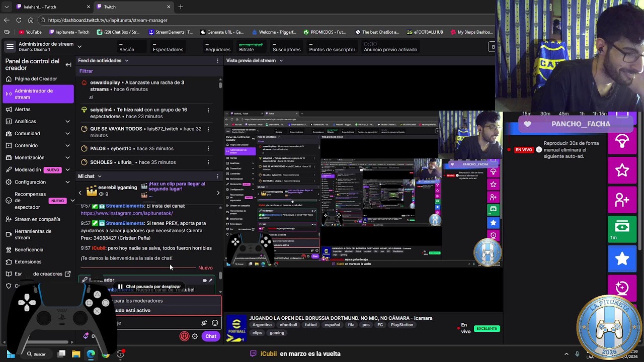Click the iCubil username in chat
This screenshot has width=644, height=362.
click(x=99, y=248)
